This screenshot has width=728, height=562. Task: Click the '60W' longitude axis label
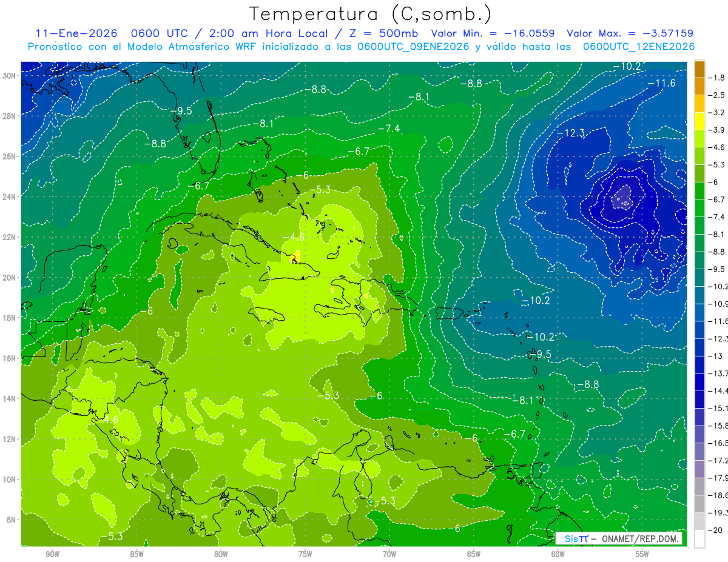[x=558, y=554]
